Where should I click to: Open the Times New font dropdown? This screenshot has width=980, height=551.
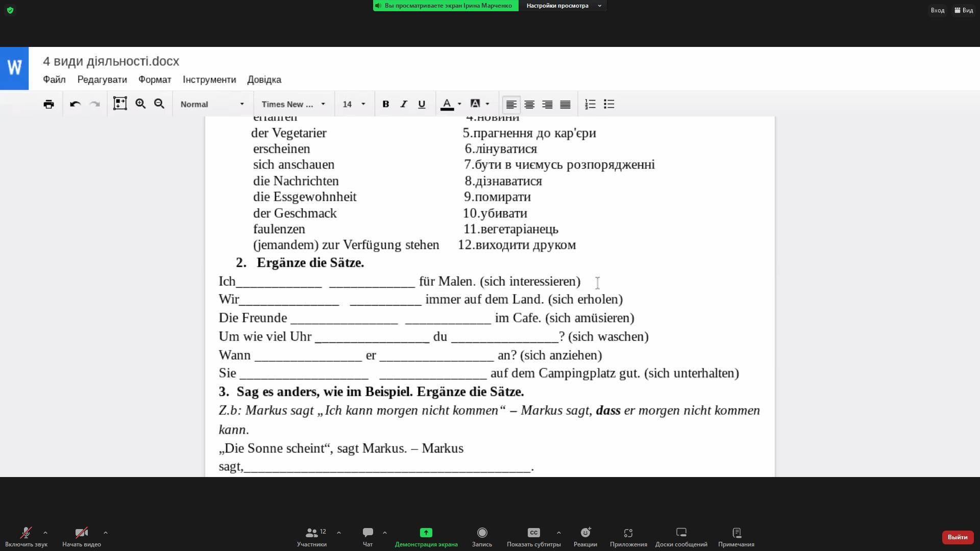pos(293,104)
